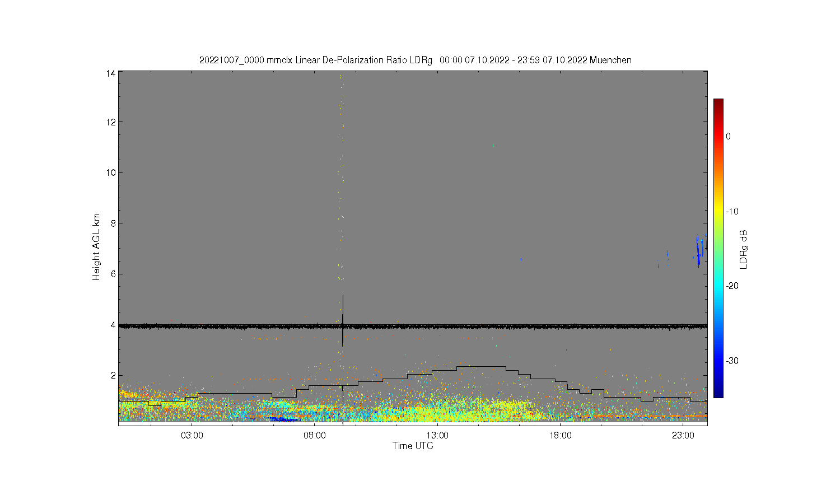Click the '18:00' time tick label
Viewport: 840px width, 504px height.
[560, 435]
